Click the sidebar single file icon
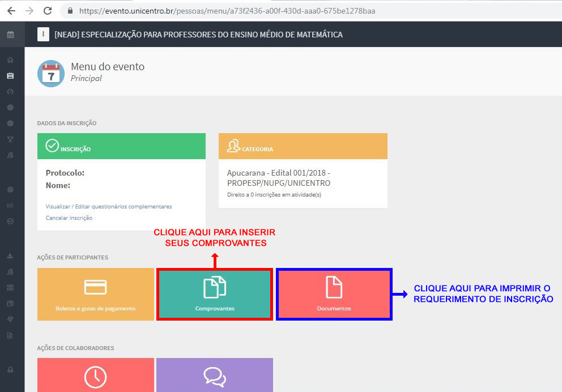Screen dimensions: 562x392 10,335
